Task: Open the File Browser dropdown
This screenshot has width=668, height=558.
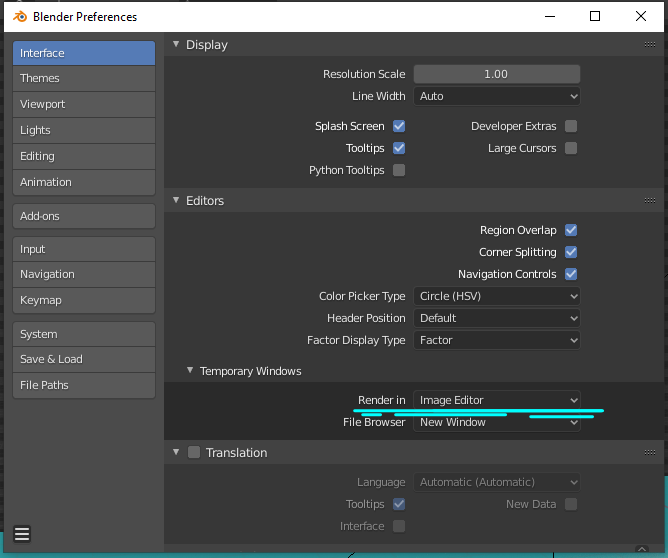Action: (497, 422)
